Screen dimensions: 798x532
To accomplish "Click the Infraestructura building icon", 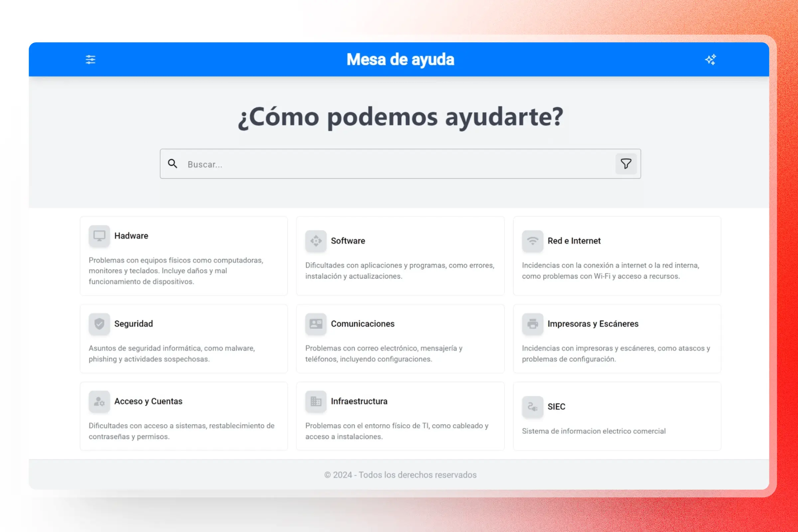I will pos(316,401).
